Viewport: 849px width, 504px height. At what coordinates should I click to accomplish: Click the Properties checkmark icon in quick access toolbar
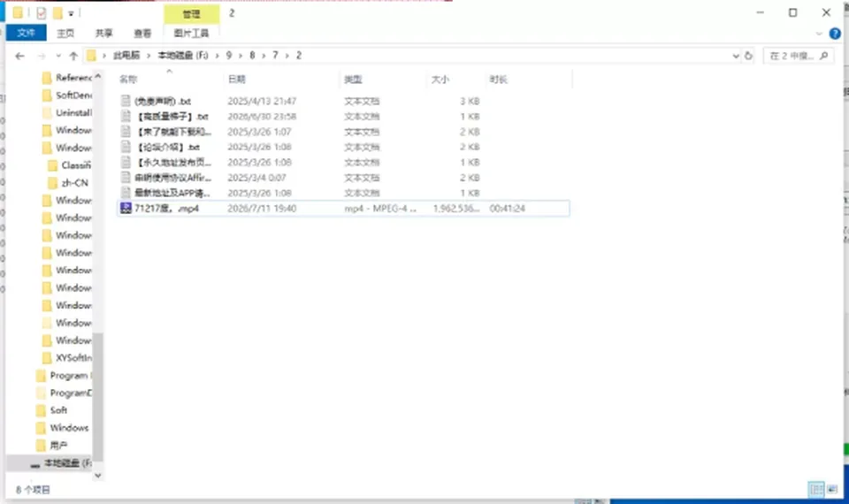point(42,12)
